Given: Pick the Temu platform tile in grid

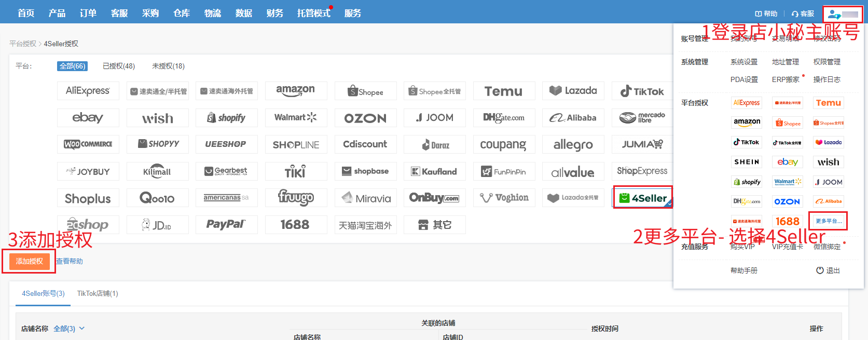Looking at the screenshot, I should pos(504,91).
